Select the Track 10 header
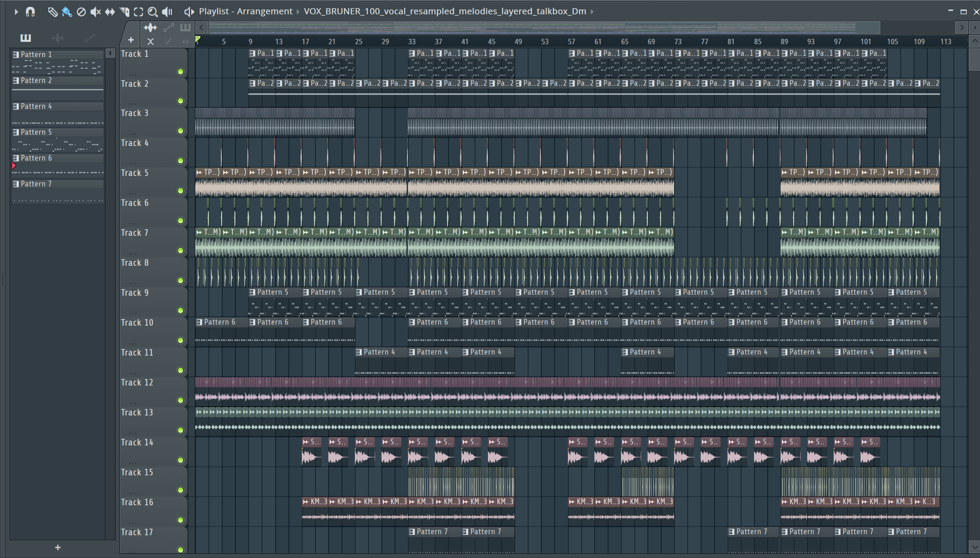The height and width of the screenshot is (558, 980). click(x=153, y=331)
